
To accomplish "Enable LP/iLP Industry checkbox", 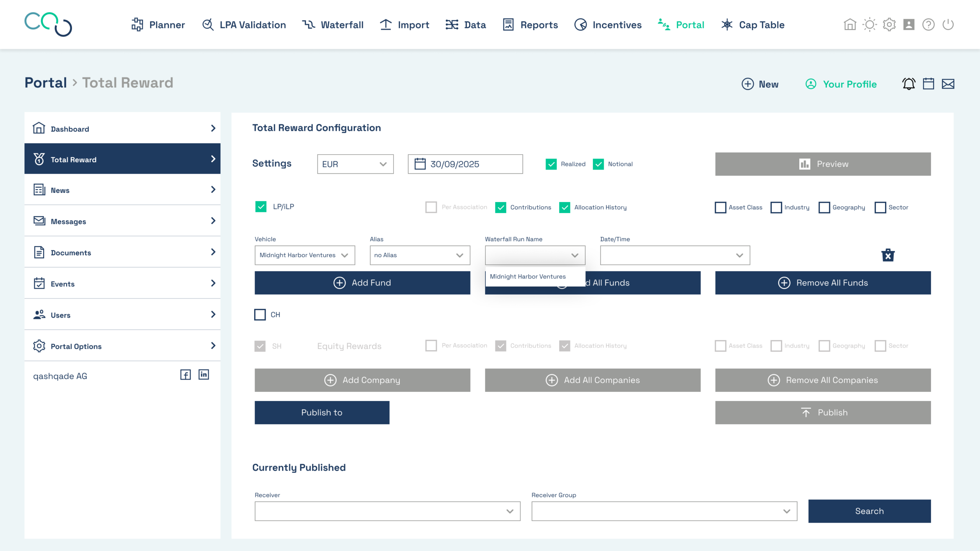I will tap(776, 207).
